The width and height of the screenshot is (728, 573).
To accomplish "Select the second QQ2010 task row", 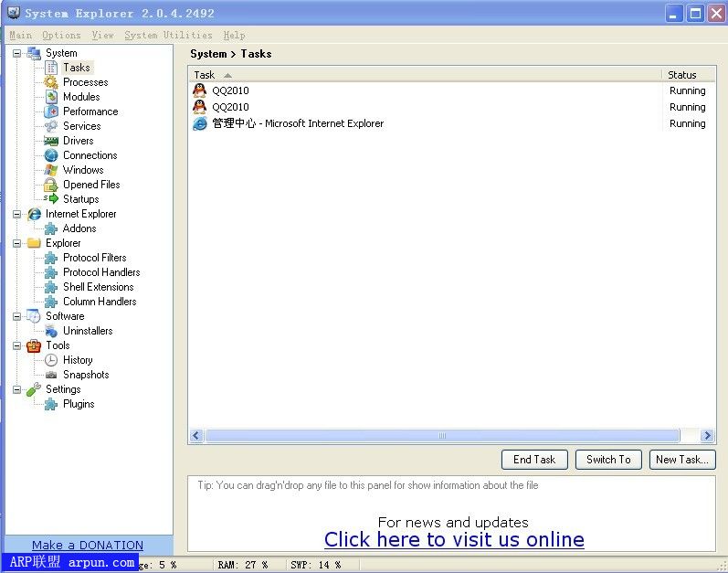I will tap(451, 107).
